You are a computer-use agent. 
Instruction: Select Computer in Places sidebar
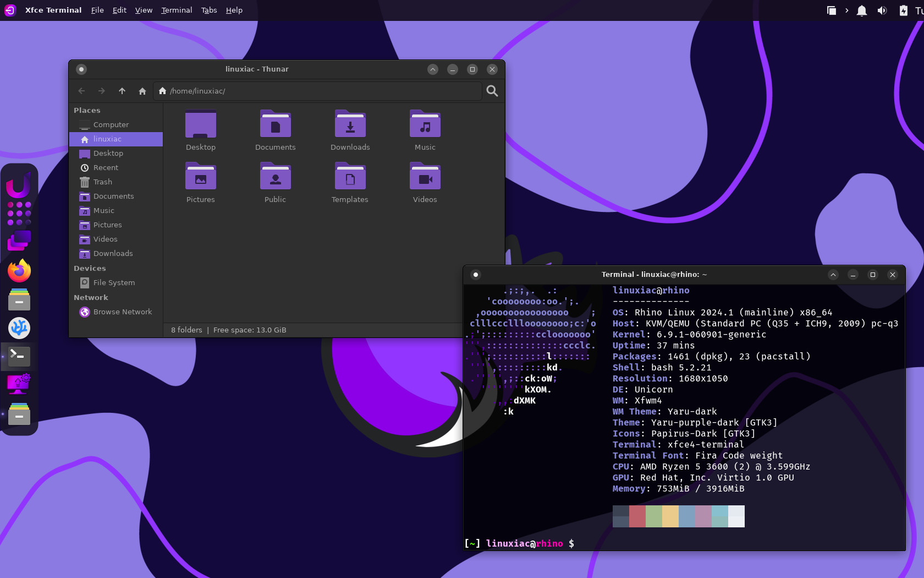pyautogui.click(x=116, y=125)
